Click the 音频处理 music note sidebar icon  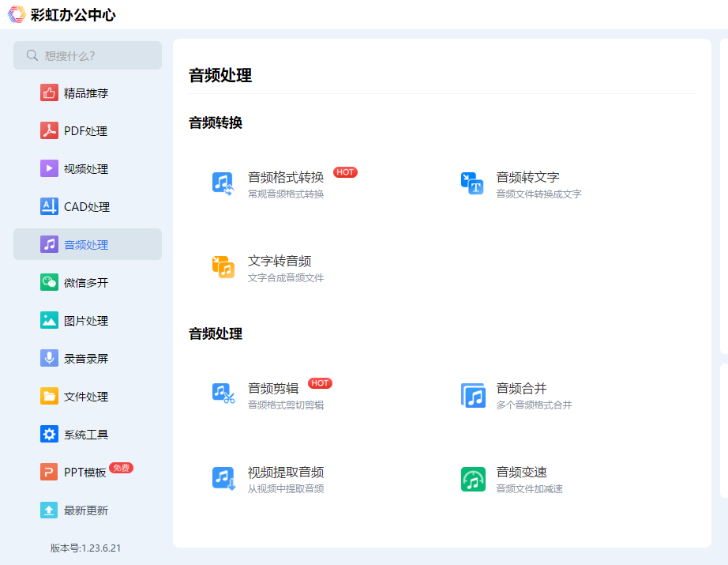point(49,244)
